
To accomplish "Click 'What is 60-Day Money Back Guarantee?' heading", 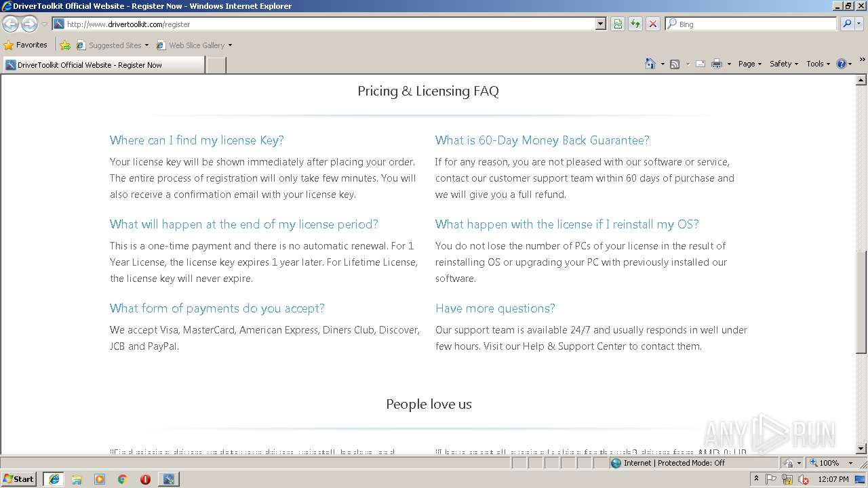I will coord(542,140).
